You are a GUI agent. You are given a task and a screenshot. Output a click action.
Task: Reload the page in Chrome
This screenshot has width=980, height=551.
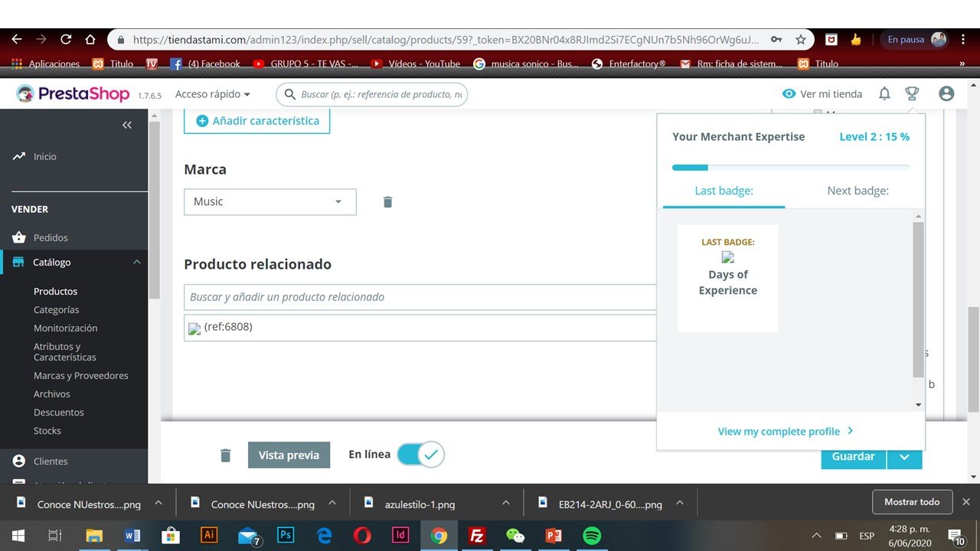(66, 39)
